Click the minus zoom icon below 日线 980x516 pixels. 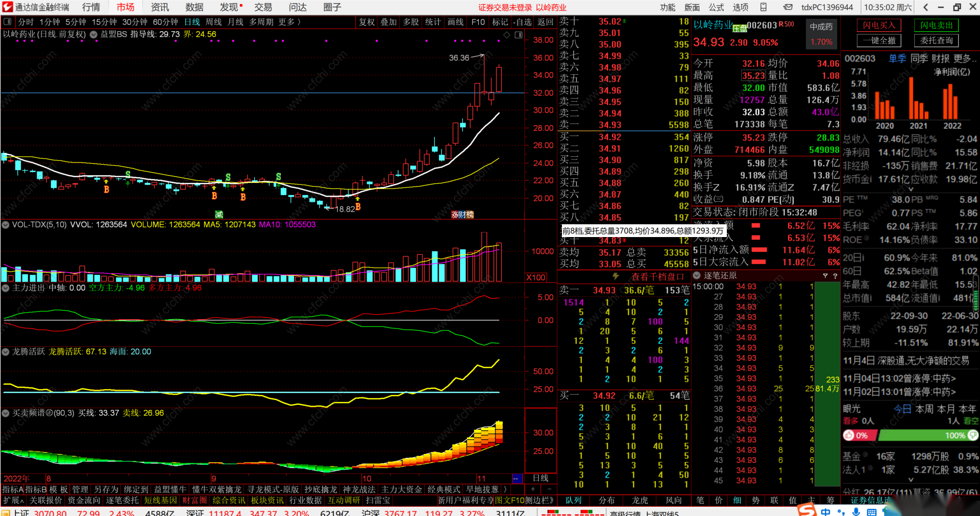coord(549,489)
